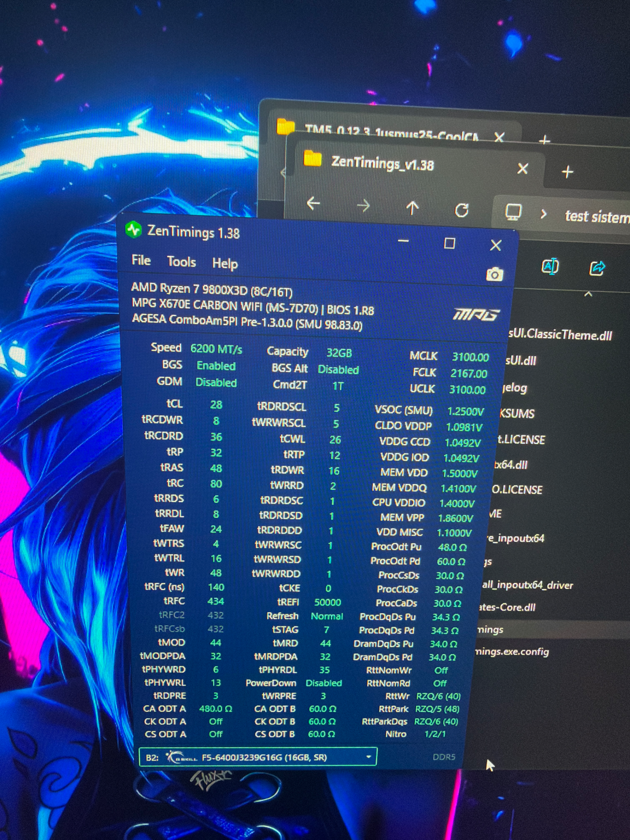The width and height of the screenshot is (630, 840).
Task: Click the sort chevron above the file list
Action: pos(588,294)
